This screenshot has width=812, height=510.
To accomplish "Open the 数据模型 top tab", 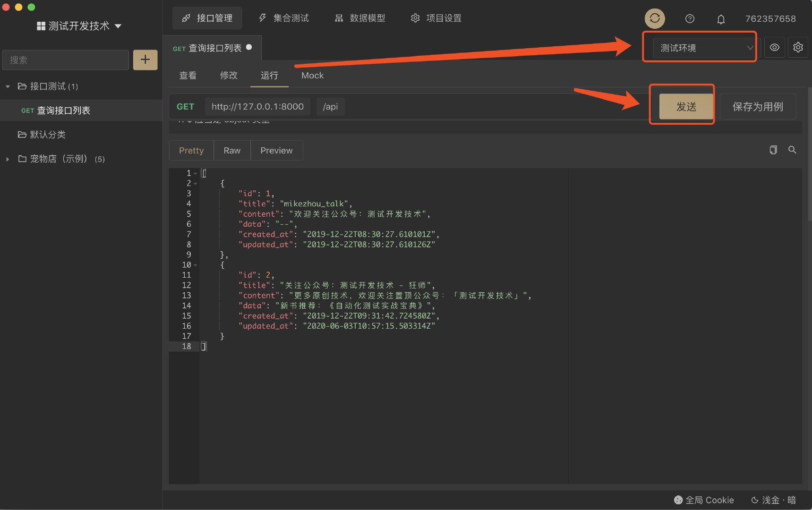I will click(x=360, y=18).
